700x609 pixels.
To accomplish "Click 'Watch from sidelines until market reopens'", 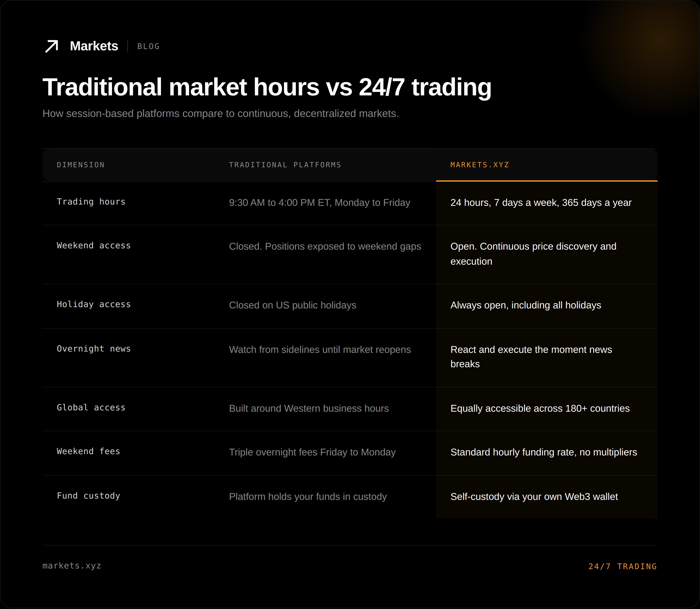I will (x=320, y=349).
